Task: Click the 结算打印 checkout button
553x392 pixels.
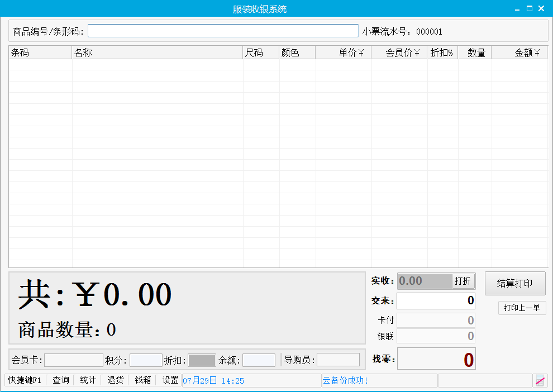Action: 515,283
